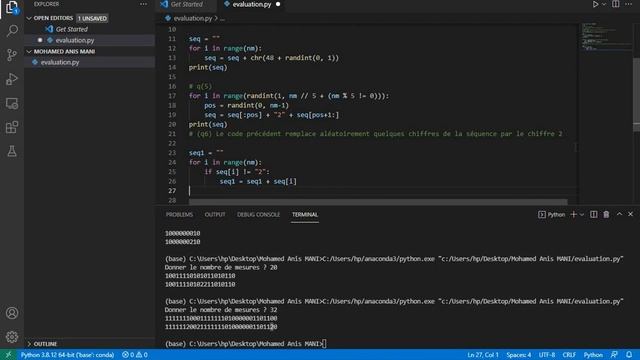Maximize the panel with chevron up
Viewport: 640px width, 360px height.
coord(619,214)
